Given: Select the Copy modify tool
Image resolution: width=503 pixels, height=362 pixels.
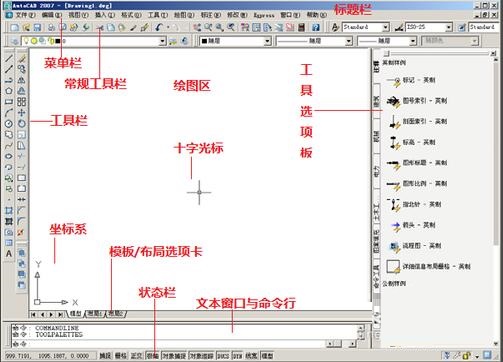Looking at the screenshot, I should coord(22,69).
